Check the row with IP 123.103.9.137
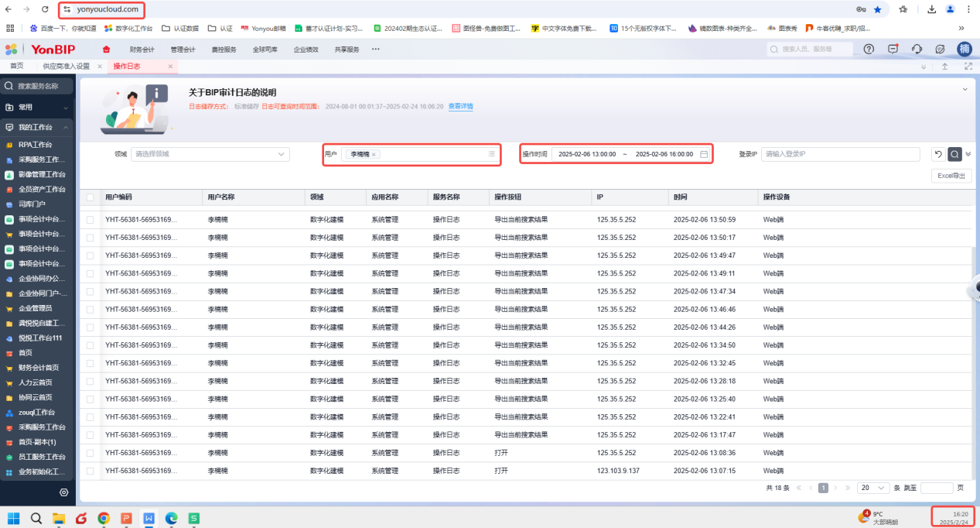The height and width of the screenshot is (528, 980). 90,471
